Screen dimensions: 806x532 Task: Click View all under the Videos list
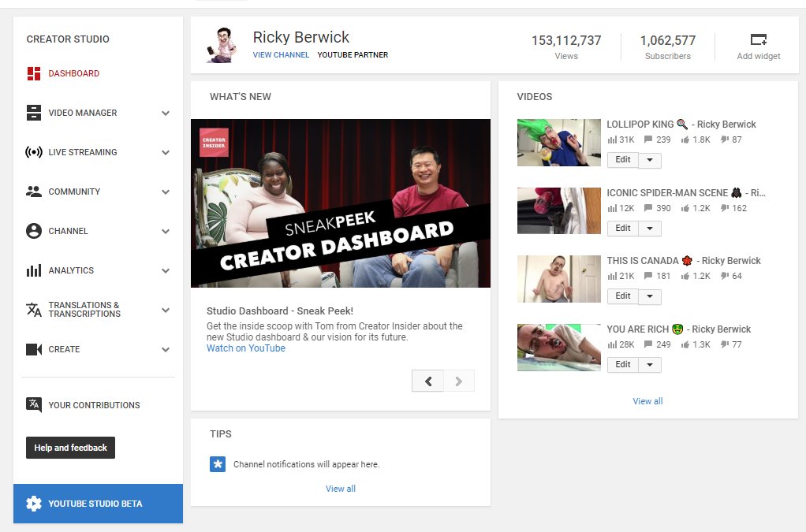[x=647, y=401]
